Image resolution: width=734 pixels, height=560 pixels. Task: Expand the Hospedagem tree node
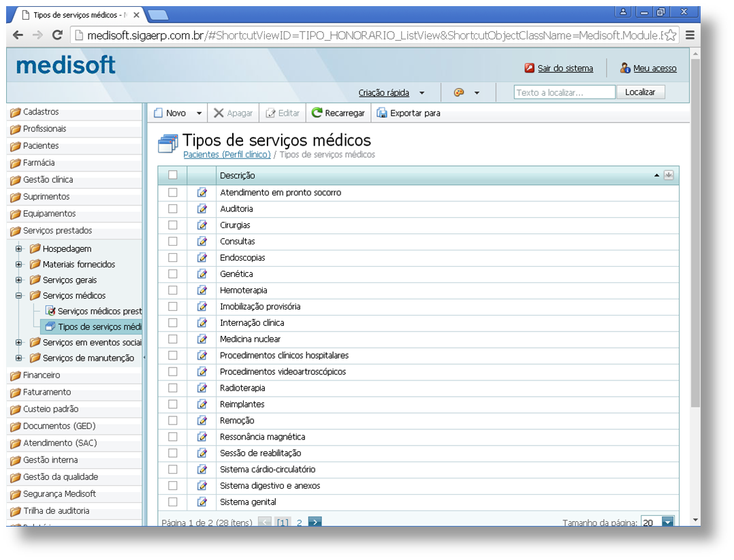[19, 249]
